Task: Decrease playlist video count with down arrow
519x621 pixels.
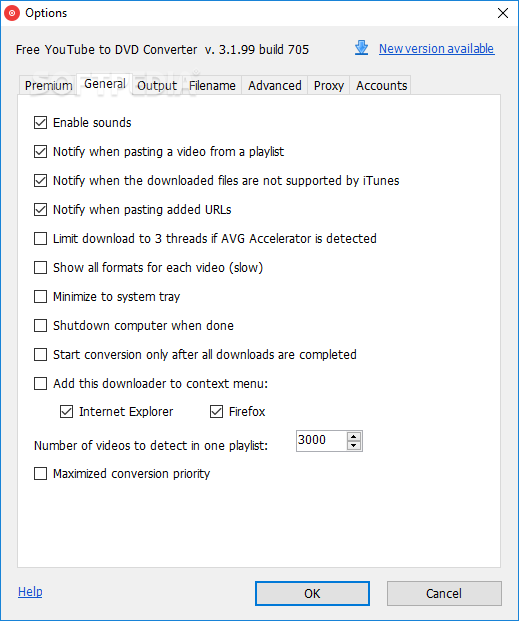Action: (x=354, y=446)
